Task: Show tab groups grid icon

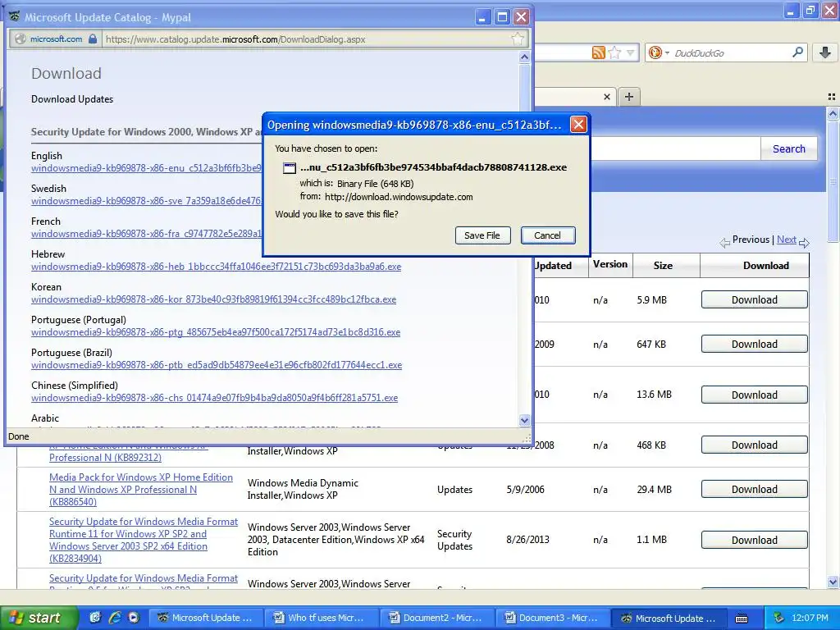Action: pyautogui.click(x=832, y=97)
